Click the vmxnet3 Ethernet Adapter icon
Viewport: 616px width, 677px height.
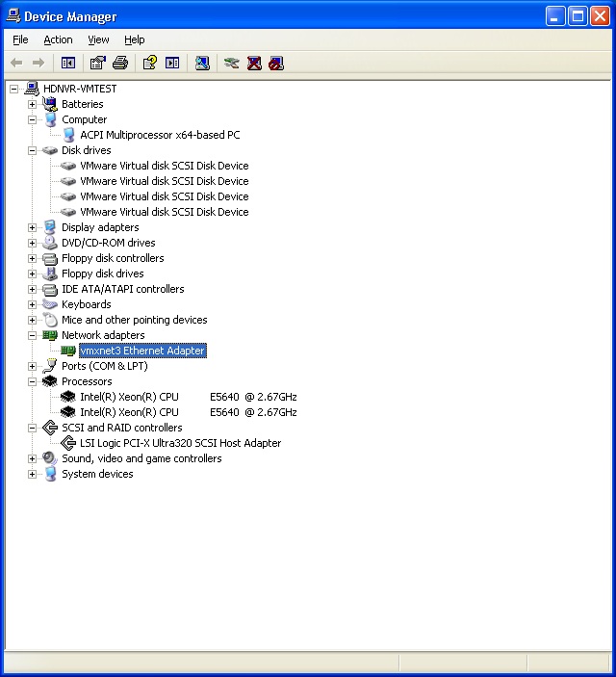coord(68,351)
